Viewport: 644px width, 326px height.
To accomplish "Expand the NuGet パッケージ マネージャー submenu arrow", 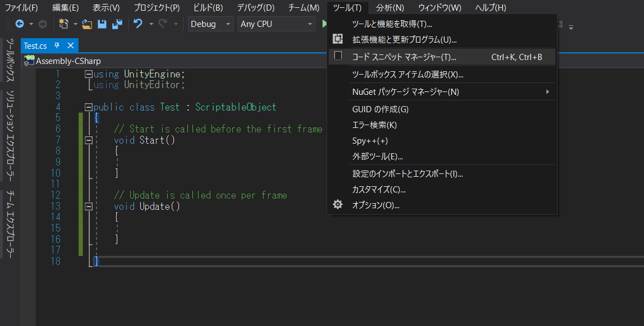I will pos(548,91).
